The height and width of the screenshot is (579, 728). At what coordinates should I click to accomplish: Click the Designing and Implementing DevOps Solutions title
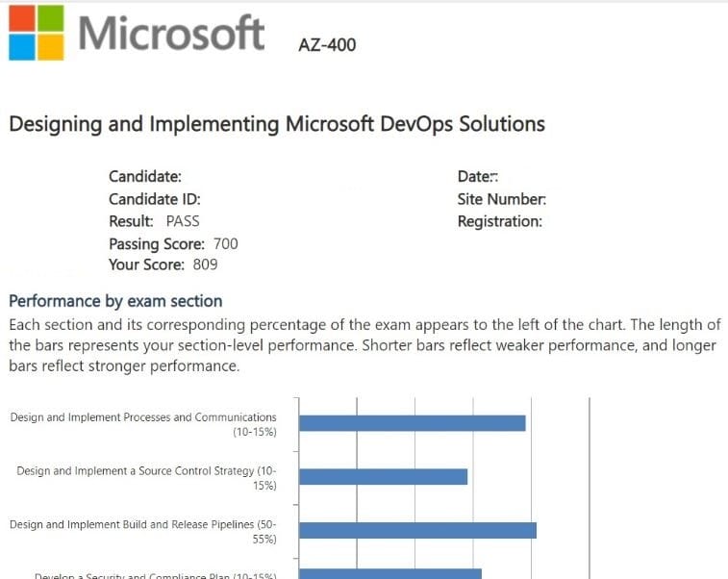(x=276, y=124)
